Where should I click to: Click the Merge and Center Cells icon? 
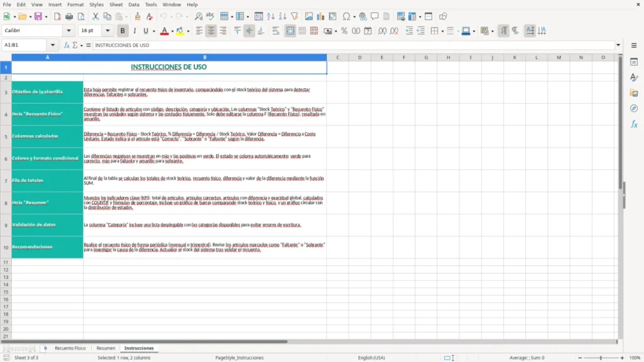coord(290,31)
